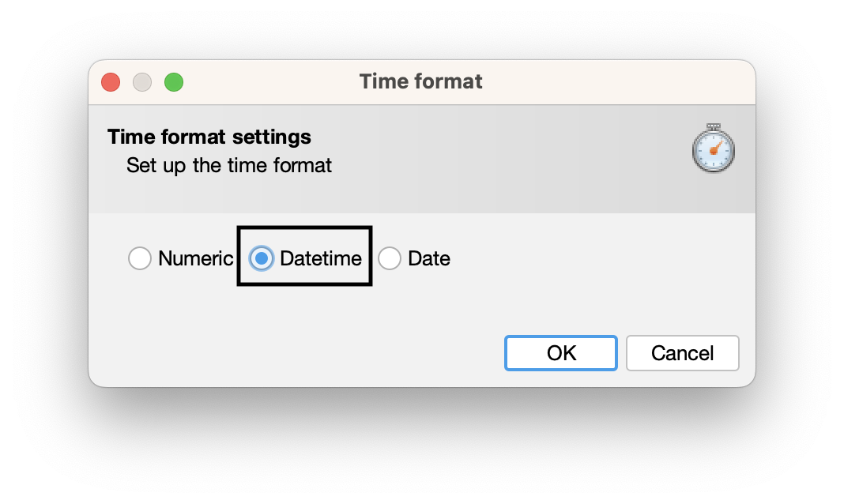This screenshot has height=504, width=844.
Task: Click empty title bar area right of title
Action: tap(616, 81)
